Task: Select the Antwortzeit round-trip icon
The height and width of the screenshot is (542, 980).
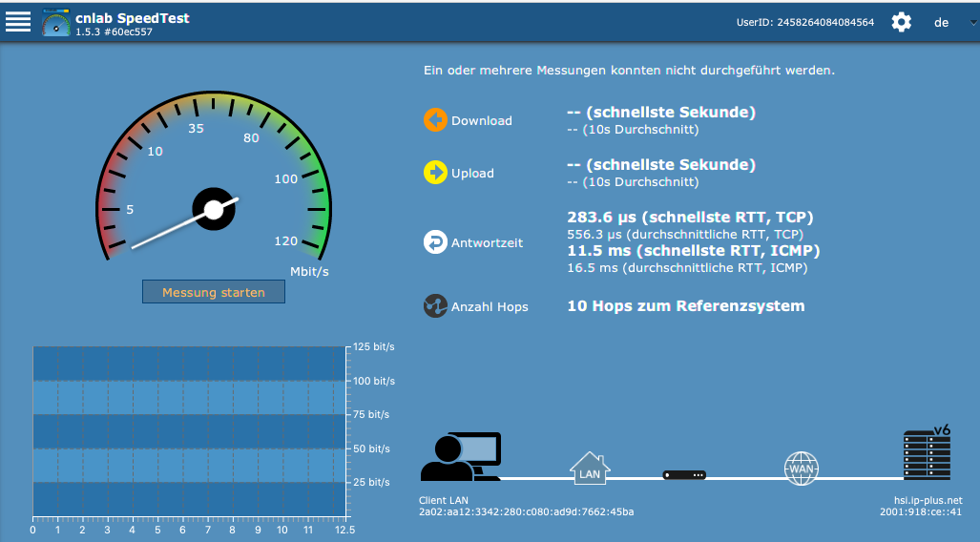Action: [435, 242]
